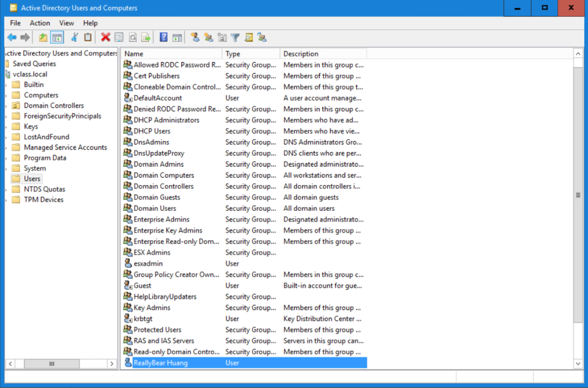Select the Builtin container
The width and height of the screenshot is (588, 388).
click(x=34, y=85)
